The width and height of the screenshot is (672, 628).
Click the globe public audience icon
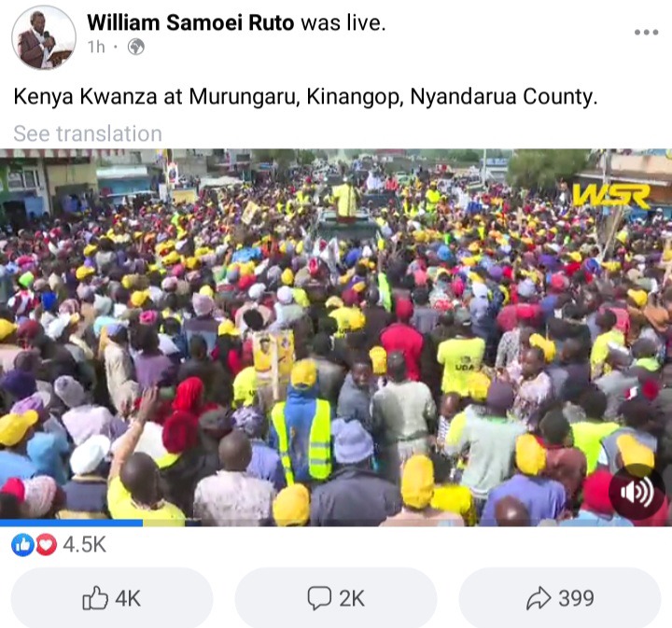(136, 47)
